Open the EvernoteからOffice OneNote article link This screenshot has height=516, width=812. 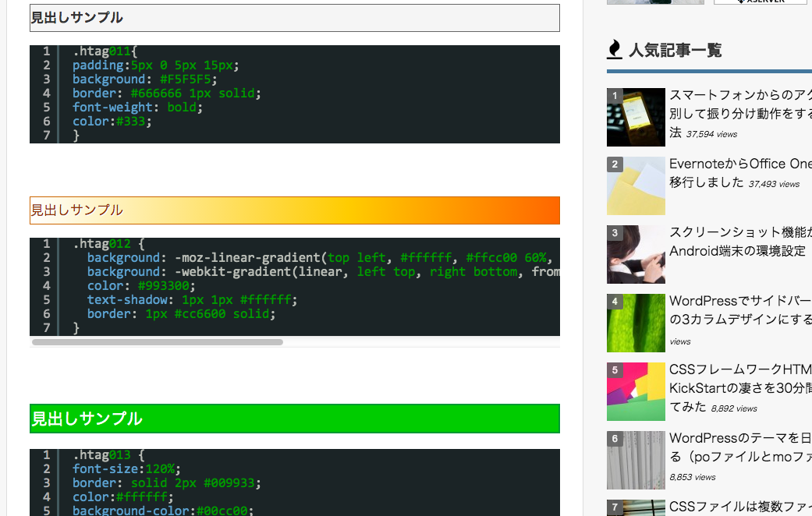click(740, 173)
